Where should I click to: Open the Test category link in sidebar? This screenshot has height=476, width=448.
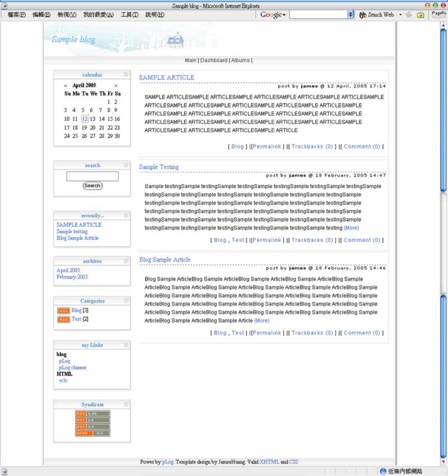pos(76,319)
